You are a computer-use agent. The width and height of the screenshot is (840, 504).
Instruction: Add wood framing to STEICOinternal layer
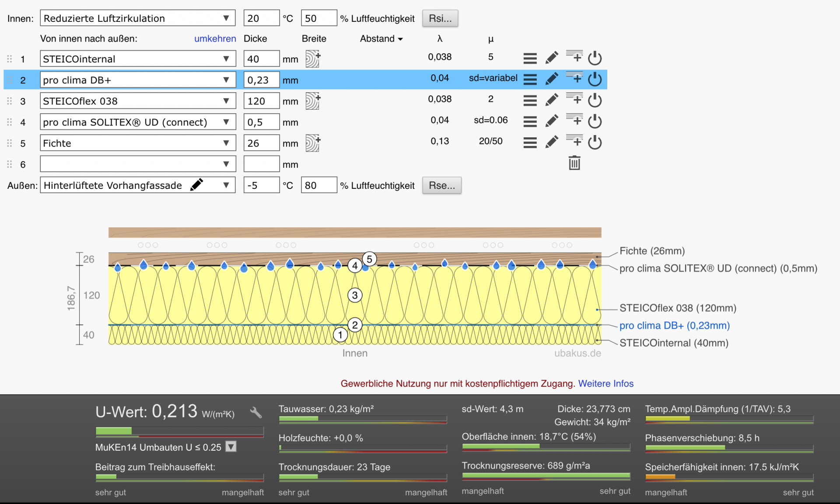[x=313, y=59]
